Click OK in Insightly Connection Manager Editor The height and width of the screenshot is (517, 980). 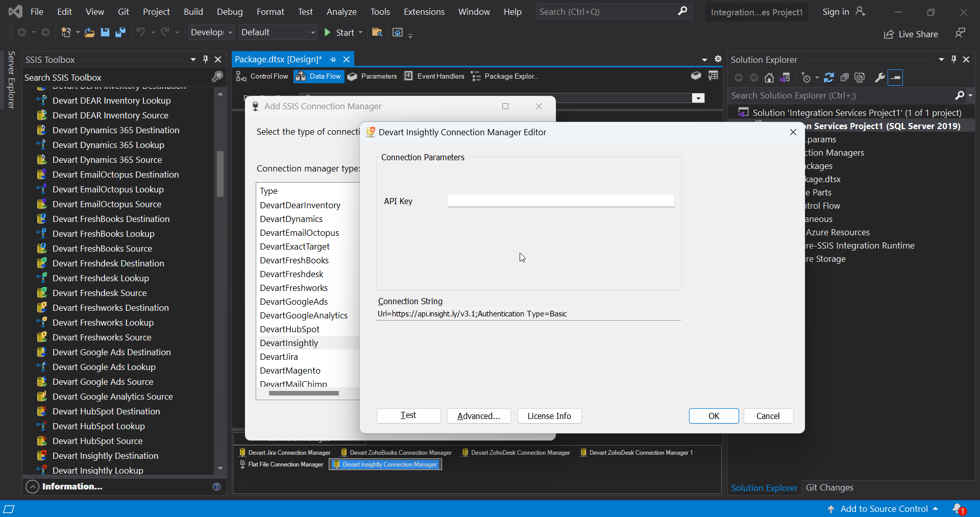[x=714, y=416]
